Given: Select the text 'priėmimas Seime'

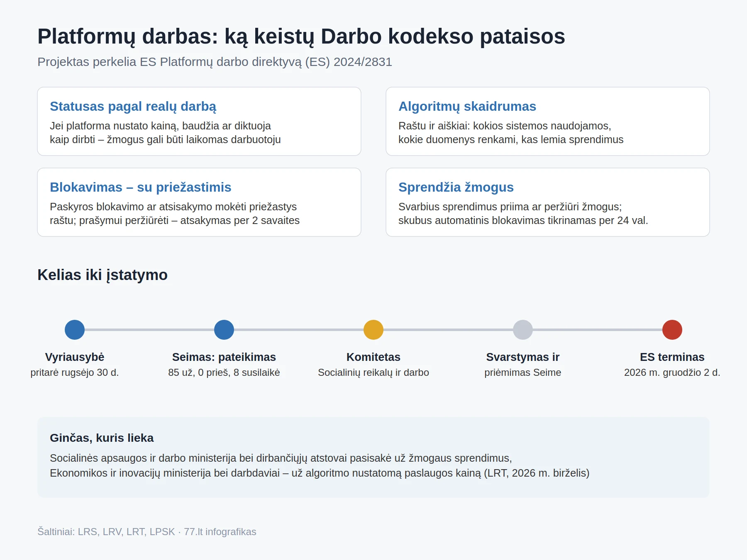Looking at the screenshot, I should point(523,373).
